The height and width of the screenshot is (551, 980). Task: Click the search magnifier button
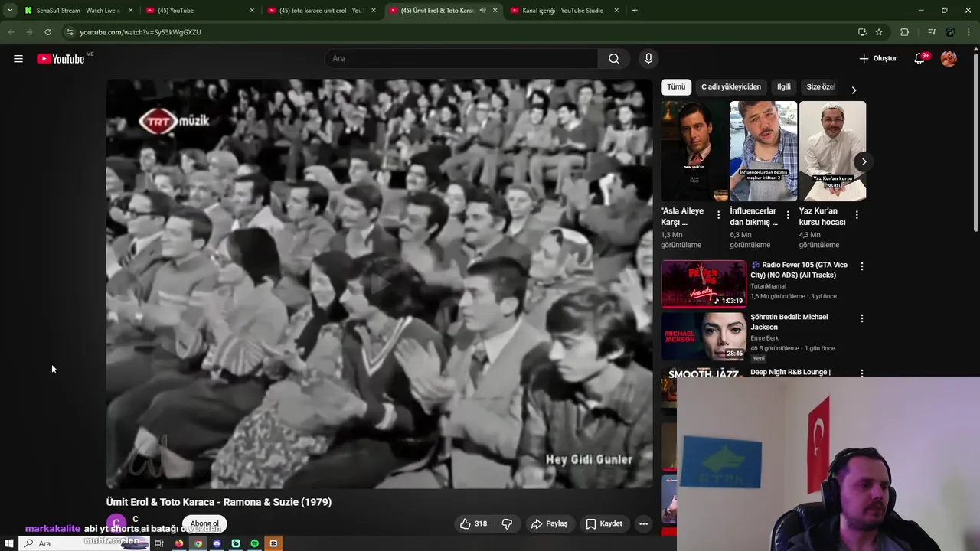click(614, 59)
